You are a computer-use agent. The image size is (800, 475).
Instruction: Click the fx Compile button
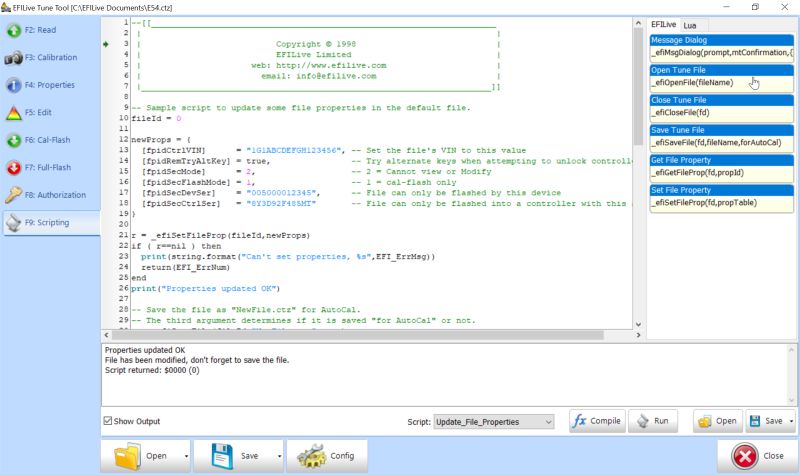click(x=597, y=421)
